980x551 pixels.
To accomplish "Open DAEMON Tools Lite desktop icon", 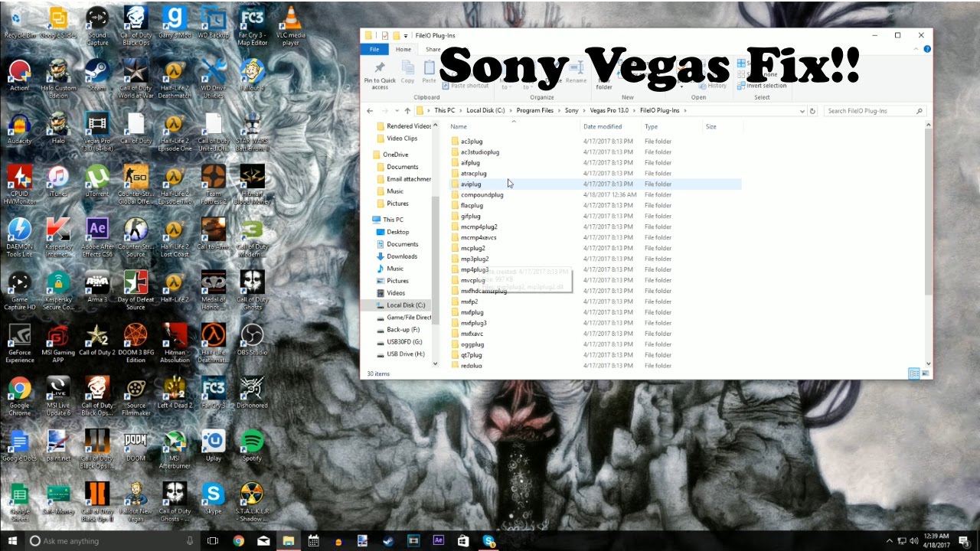I will pyautogui.click(x=19, y=237).
